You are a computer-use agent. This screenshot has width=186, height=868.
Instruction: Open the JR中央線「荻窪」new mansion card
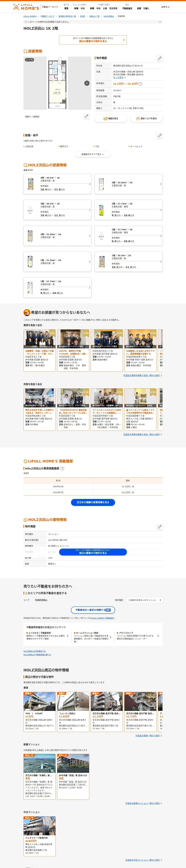click(x=73, y=777)
